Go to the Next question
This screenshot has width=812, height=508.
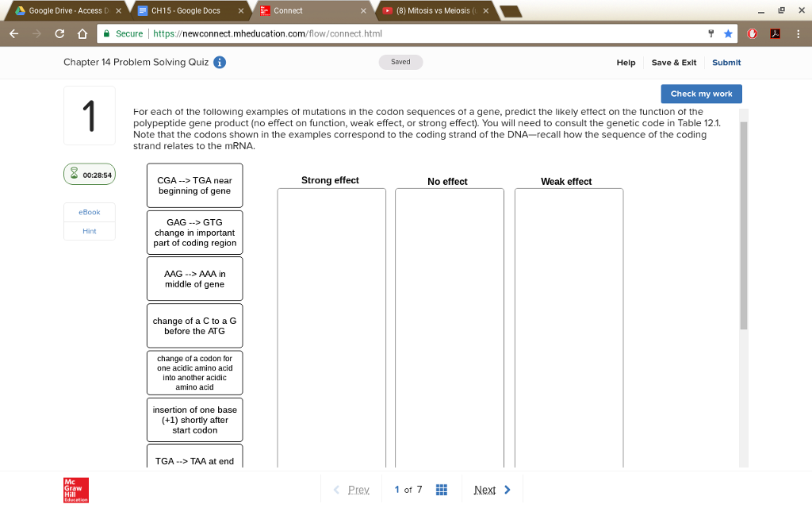tap(492, 490)
